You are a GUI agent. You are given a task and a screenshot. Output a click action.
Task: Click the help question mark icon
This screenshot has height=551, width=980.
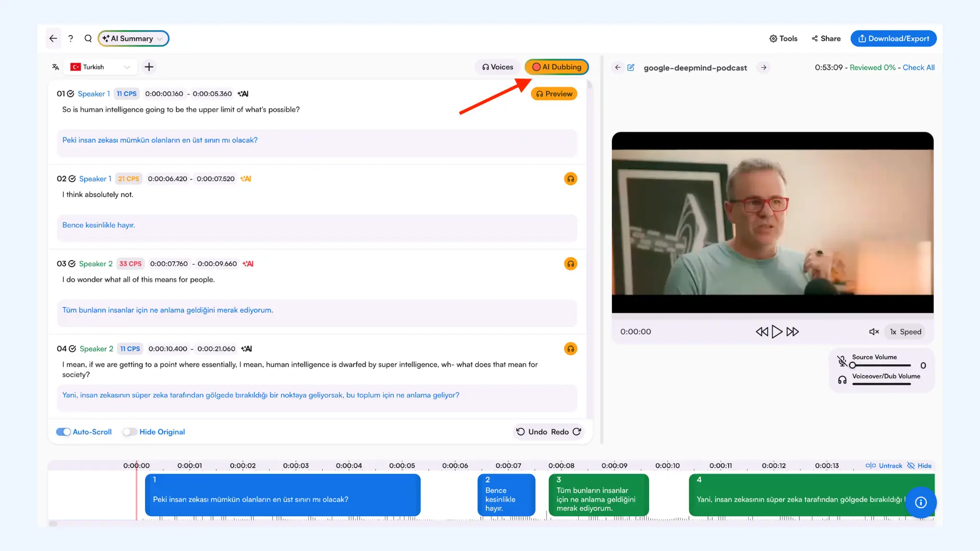(70, 38)
